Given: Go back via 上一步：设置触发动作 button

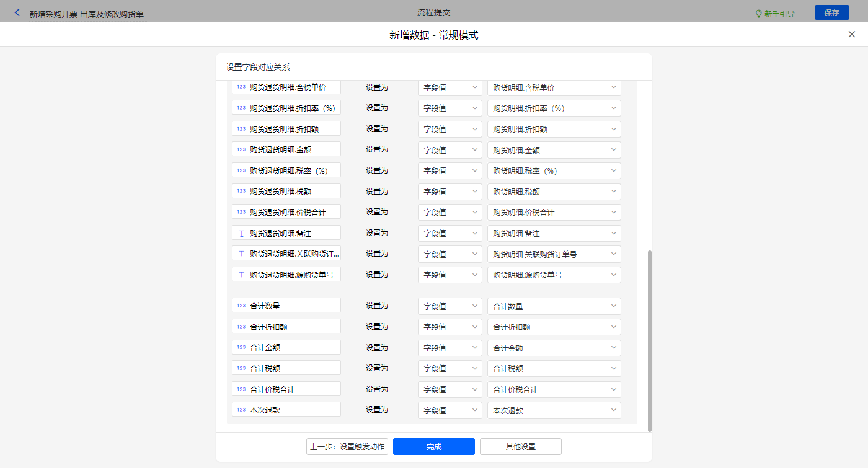Looking at the screenshot, I should click(x=347, y=447).
